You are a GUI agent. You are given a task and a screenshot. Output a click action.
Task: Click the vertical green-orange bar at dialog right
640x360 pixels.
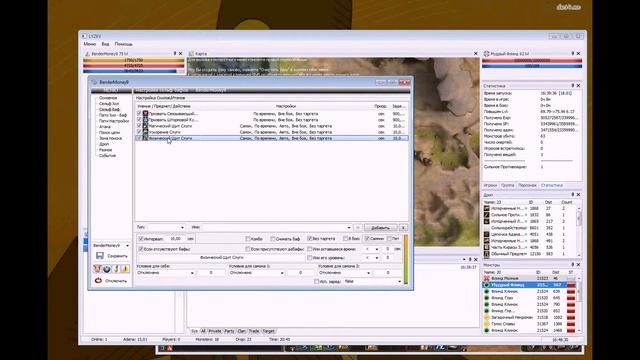click(x=406, y=260)
